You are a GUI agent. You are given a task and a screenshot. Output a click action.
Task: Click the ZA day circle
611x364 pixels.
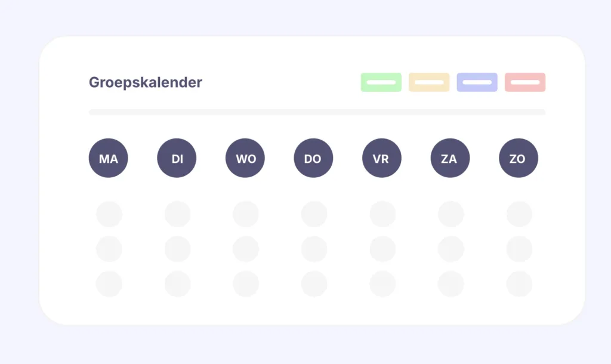450,158
